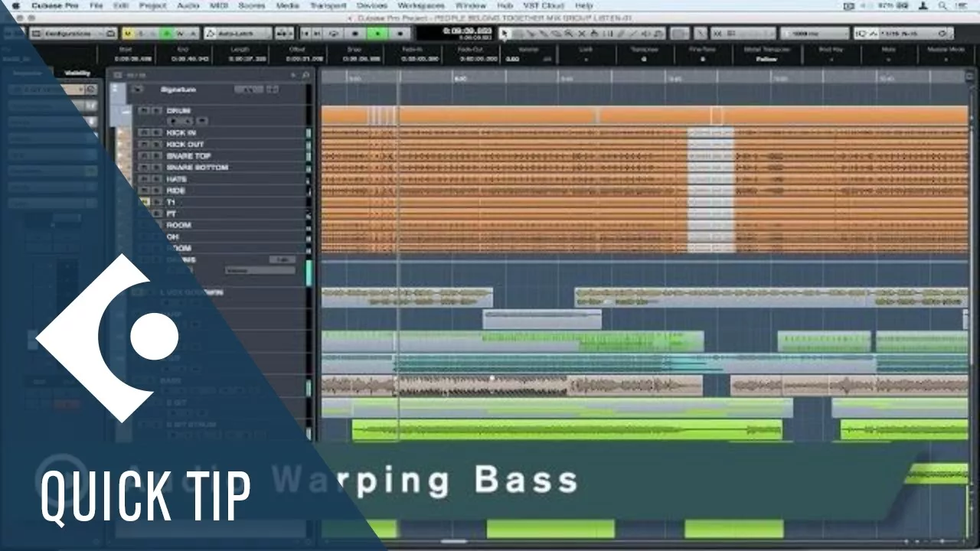Image resolution: width=980 pixels, height=551 pixels.
Task: Open the Workspaces menu
Action: [x=422, y=5]
